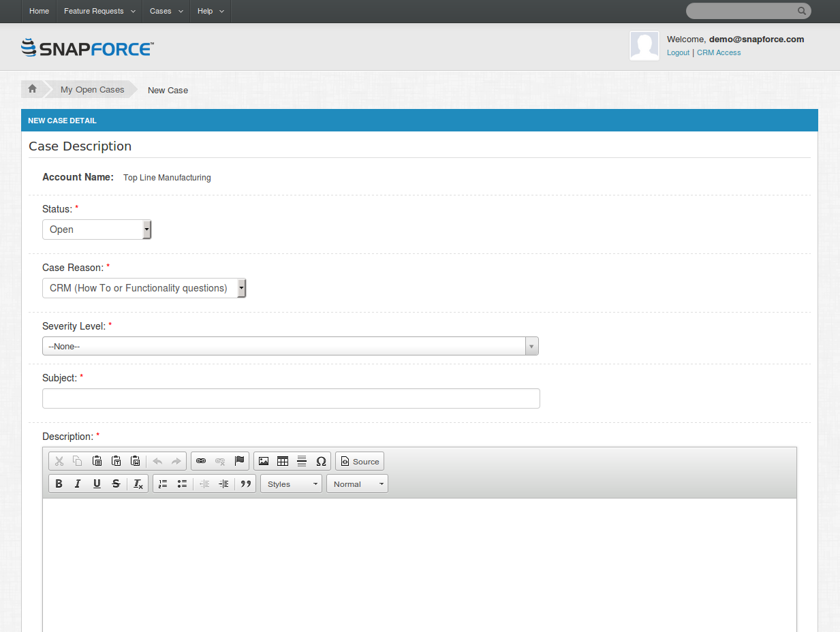Image resolution: width=840 pixels, height=632 pixels.
Task: Expand the Cases menu
Action: [166, 11]
